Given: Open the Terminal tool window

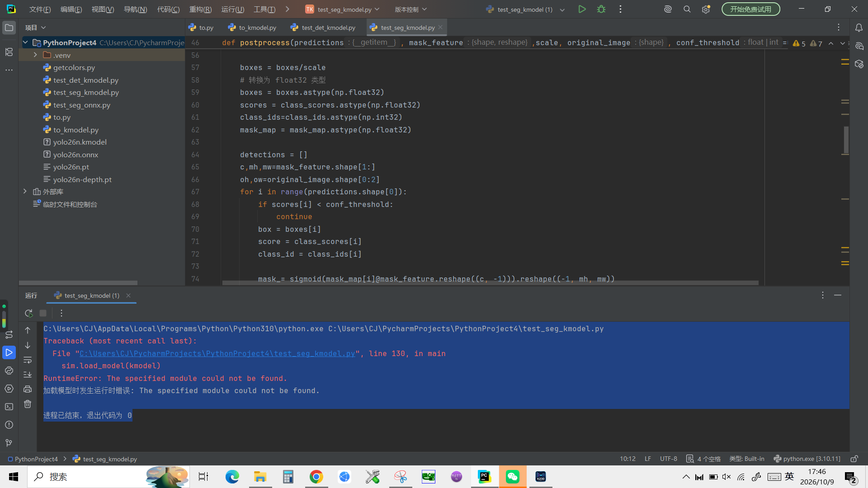Looking at the screenshot, I should [9, 407].
